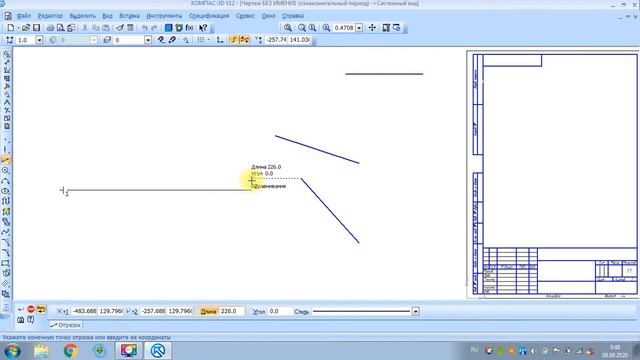Click the drawing sheet title block
Image resolution: width=640 pixels, height=360 pixels.
coord(560,271)
